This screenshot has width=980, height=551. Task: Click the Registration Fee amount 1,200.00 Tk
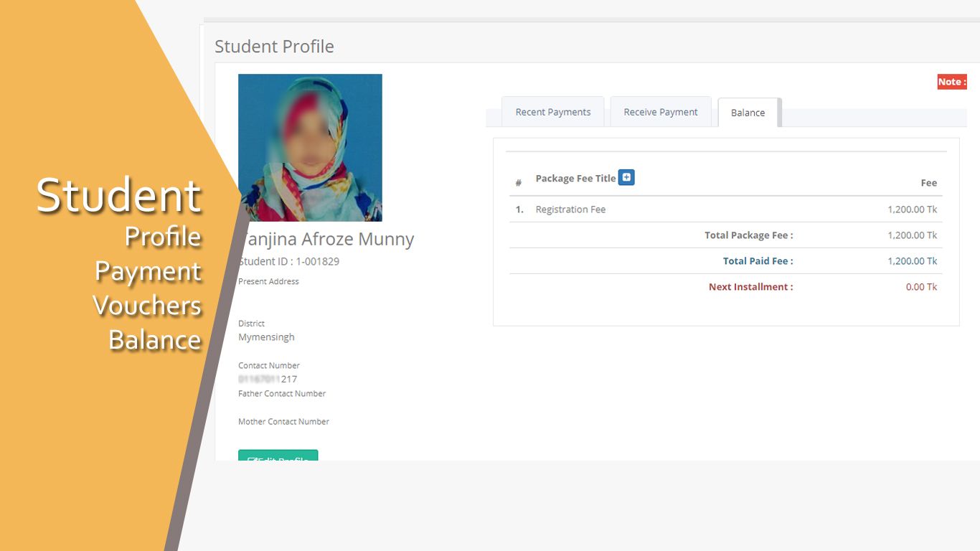[912, 209]
